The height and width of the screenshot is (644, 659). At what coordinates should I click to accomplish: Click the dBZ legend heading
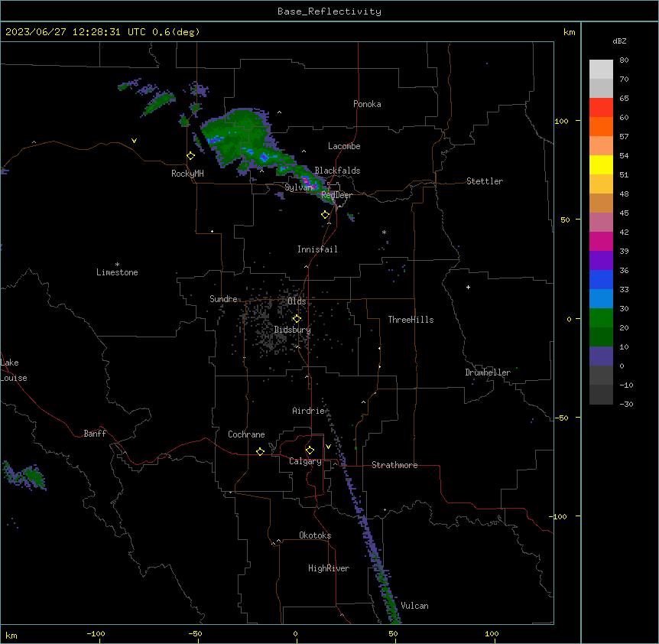coord(619,41)
